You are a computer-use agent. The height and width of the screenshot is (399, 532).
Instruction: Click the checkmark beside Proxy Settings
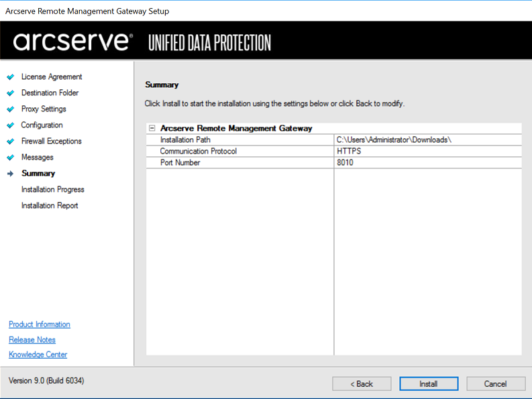11,109
